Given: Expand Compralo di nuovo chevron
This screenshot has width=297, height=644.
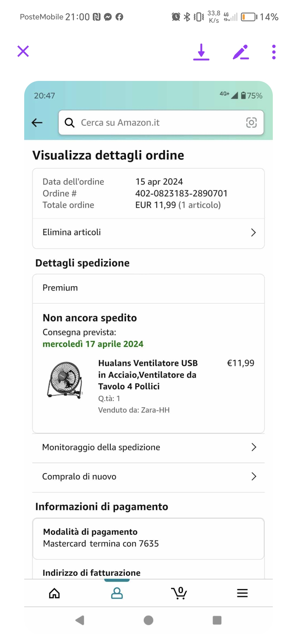Looking at the screenshot, I should pyautogui.click(x=254, y=476).
